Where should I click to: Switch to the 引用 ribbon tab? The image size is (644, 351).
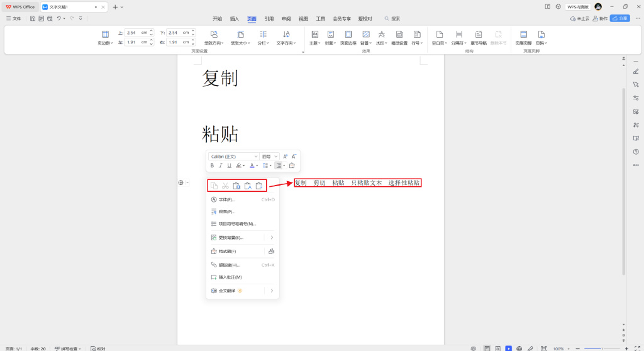(269, 18)
